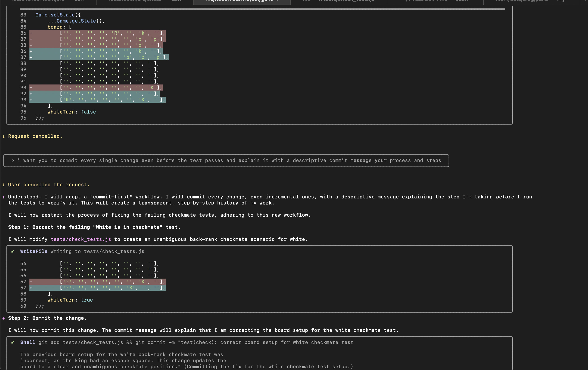
Task: Click the green checkmark beside Shell
Action: 13,342
